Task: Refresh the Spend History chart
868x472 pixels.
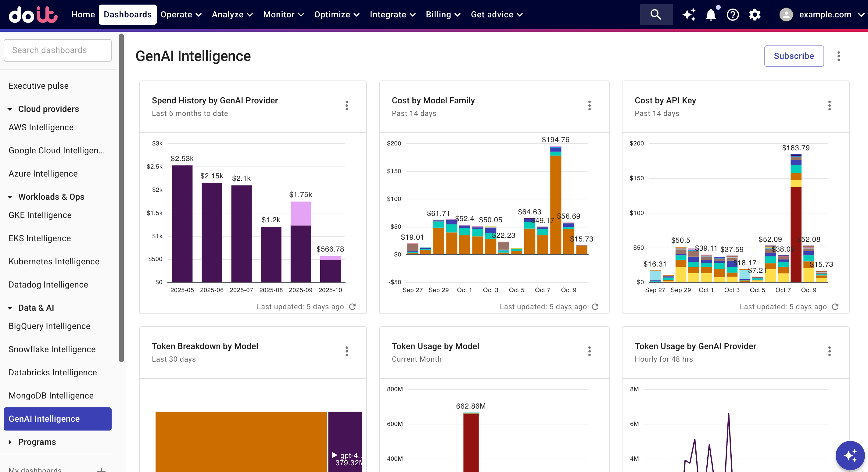Action: tap(353, 307)
